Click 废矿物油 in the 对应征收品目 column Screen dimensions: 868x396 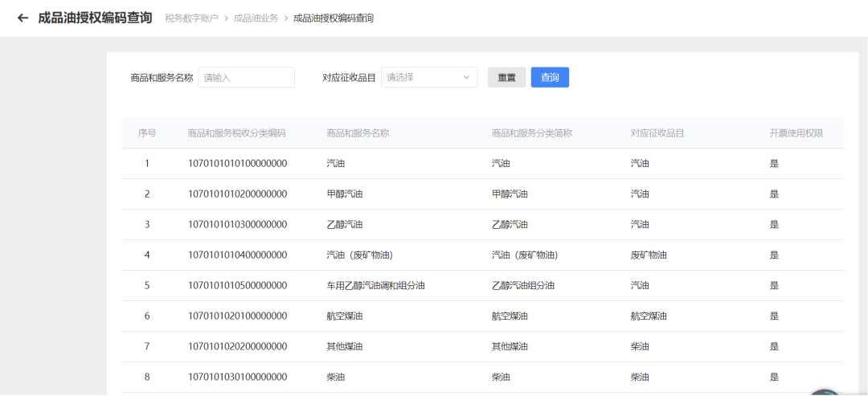[649, 255]
